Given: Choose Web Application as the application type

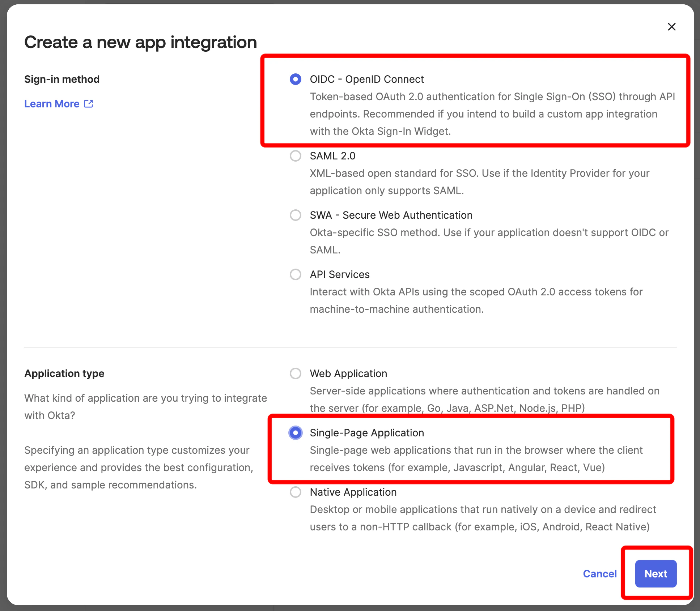Looking at the screenshot, I should tap(296, 373).
